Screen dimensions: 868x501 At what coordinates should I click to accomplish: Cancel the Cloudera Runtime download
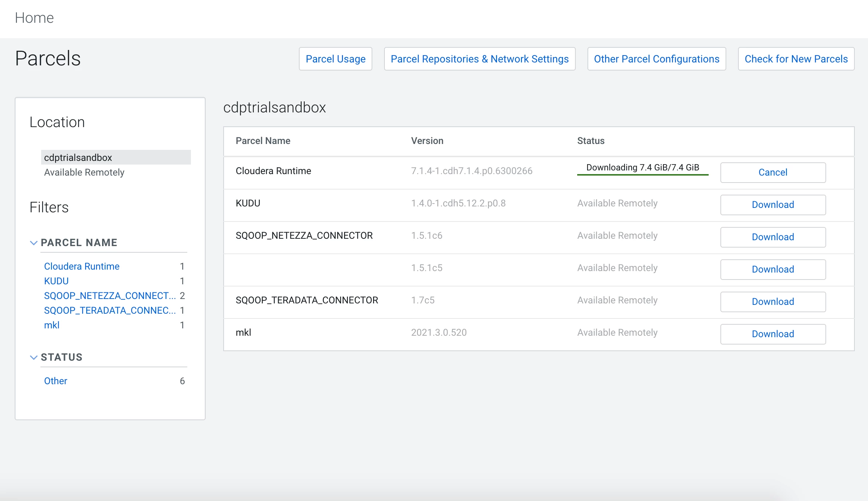(x=773, y=172)
